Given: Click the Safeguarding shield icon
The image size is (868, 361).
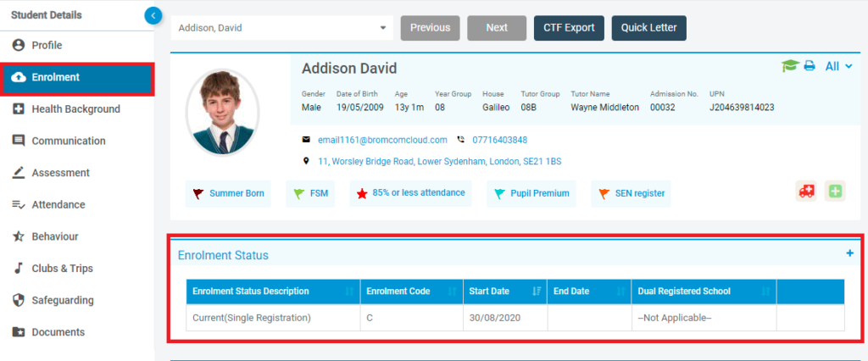Looking at the screenshot, I should point(19,300).
